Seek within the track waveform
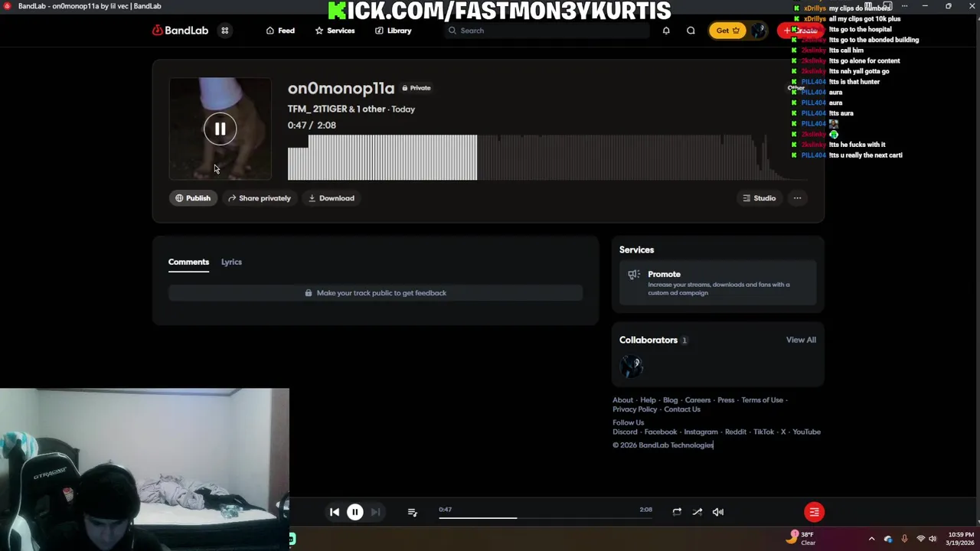Screen dimensions: 980x551 (x=547, y=157)
